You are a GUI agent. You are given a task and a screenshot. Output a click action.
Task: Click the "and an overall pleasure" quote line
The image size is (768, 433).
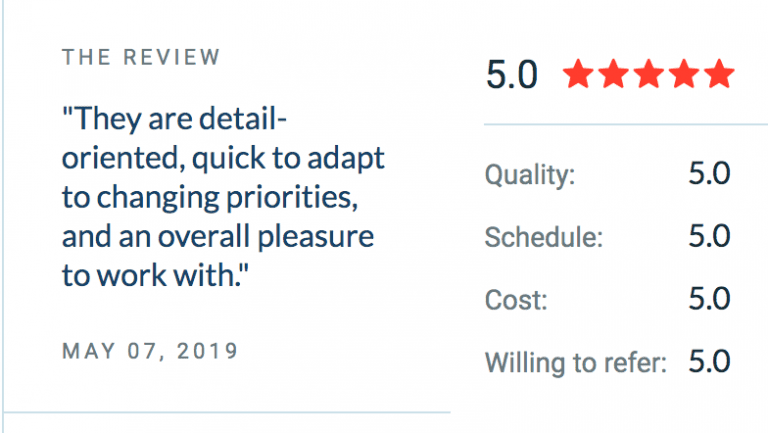click(x=217, y=237)
